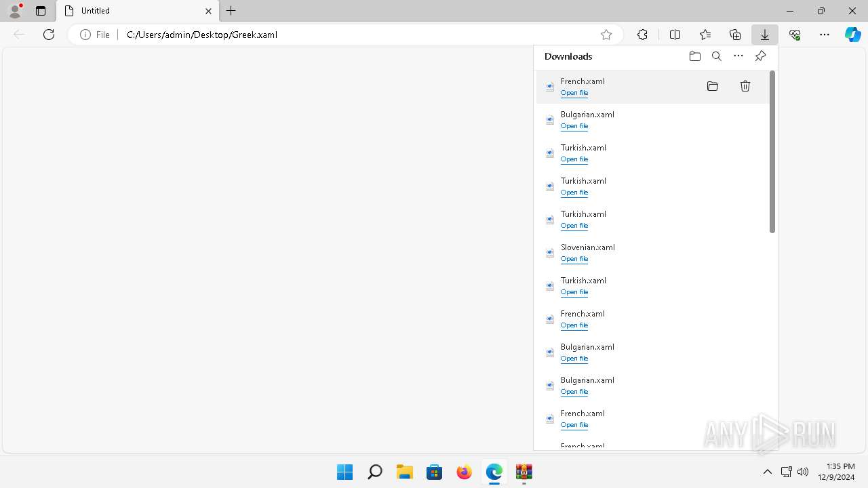Add this page to favorites star
The height and width of the screenshot is (488, 868).
606,35
